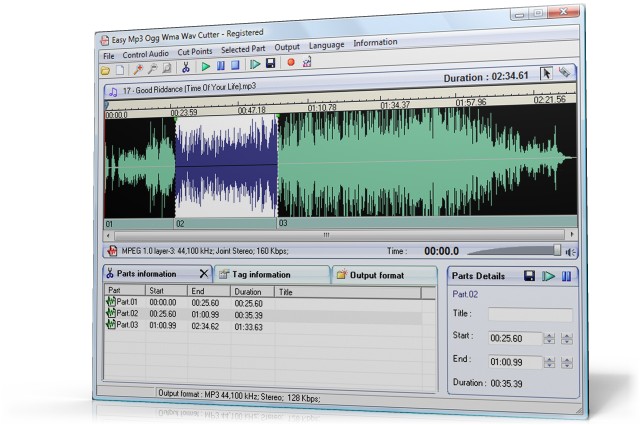The image size is (640, 425).
Task: Pause playback in Parts Details panel
Action: (x=566, y=276)
